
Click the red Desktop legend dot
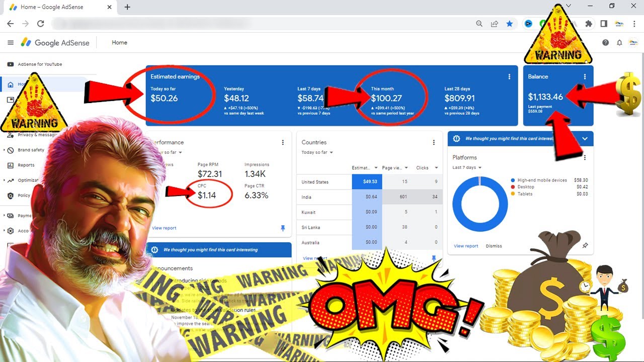coord(513,187)
